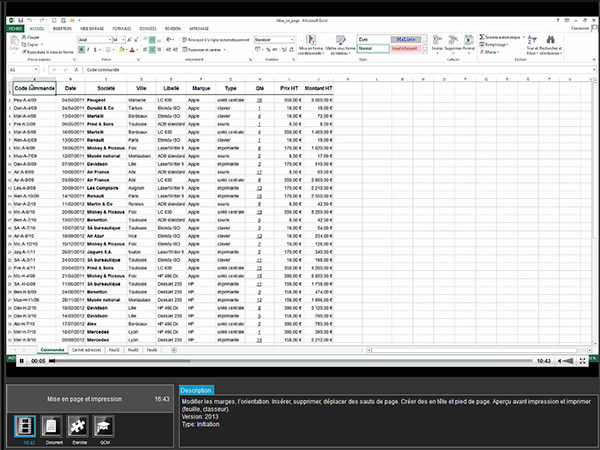
Task: Toggle underline formatting
Action: coord(95,50)
